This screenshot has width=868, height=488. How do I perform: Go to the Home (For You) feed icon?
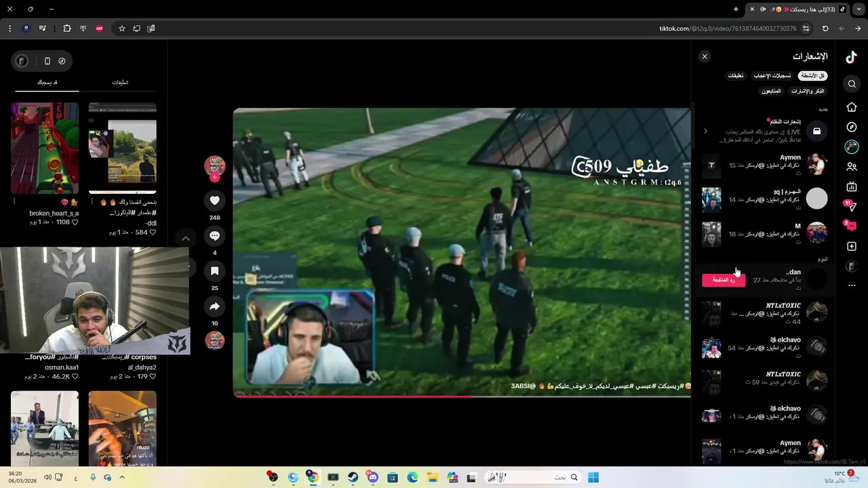pos(852,107)
